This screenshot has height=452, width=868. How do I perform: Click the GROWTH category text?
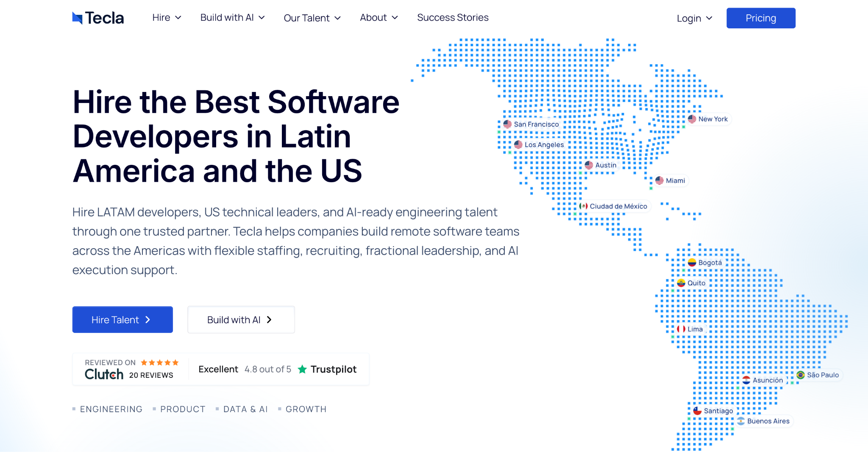(x=306, y=409)
